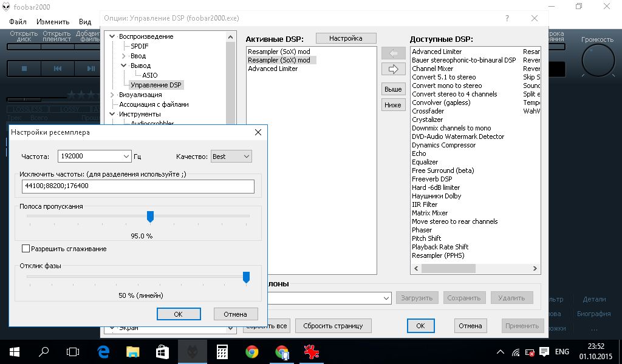Open the Файл menu

[18, 21]
